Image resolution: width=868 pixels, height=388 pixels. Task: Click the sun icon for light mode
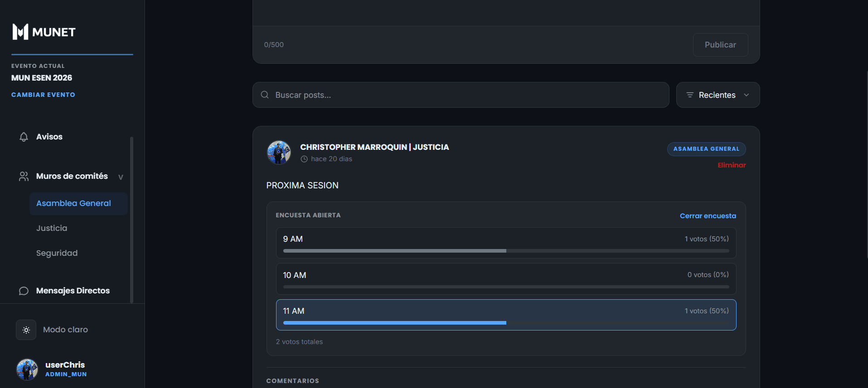pos(26,330)
